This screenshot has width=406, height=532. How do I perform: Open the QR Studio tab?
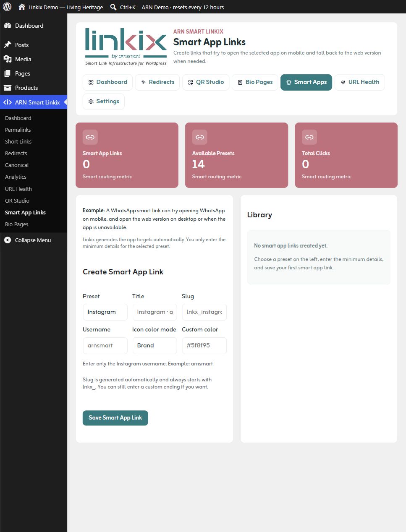pyautogui.click(x=206, y=82)
